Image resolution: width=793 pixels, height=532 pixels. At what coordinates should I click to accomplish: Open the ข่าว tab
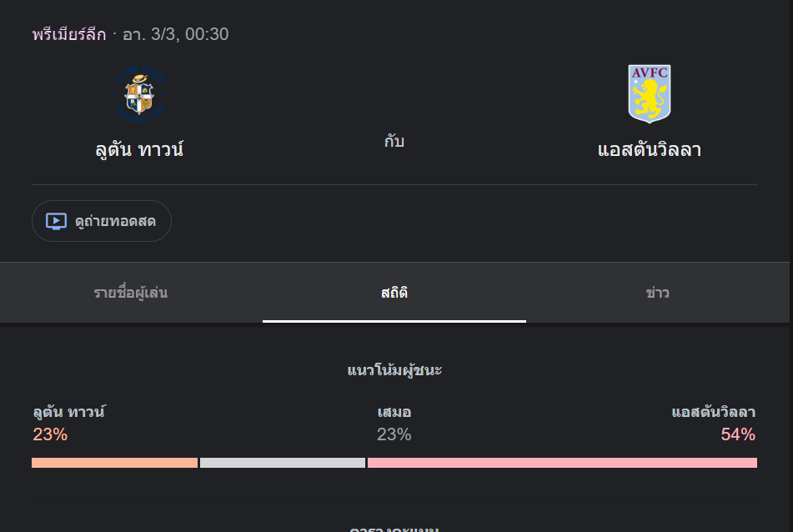[x=657, y=293]
